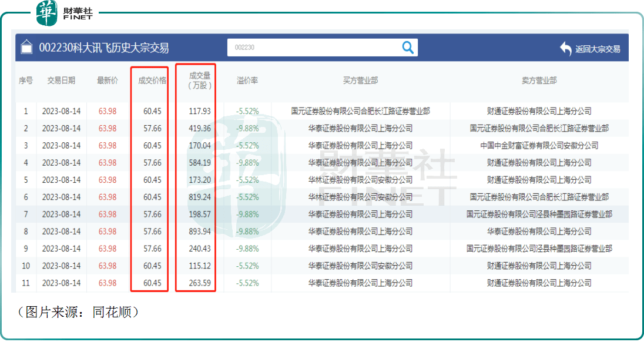Image resolution: width=644 pixels, height=352 pixels.
Task: Click the 溢价率 column header
Action: pos(247,81)
